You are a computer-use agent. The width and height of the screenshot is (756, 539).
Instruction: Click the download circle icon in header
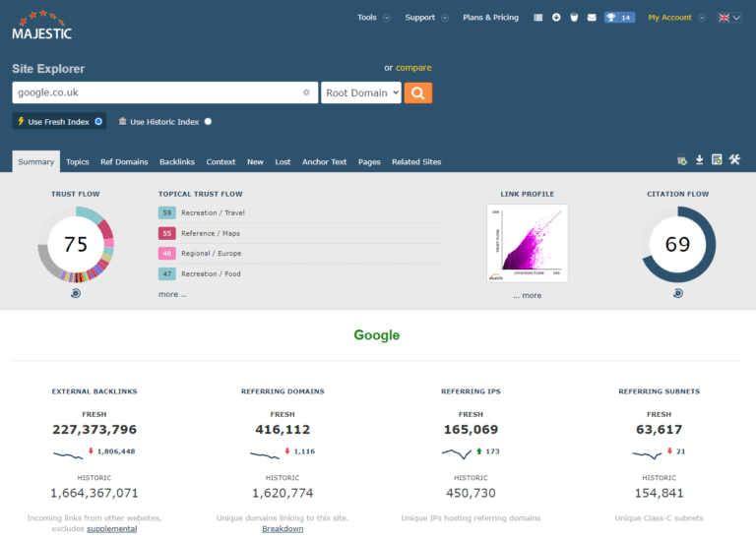tap(556, 18)
